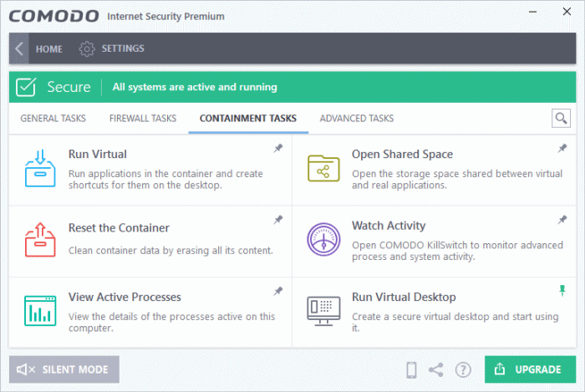
Task: Open help question mark icon
Action: 463,369
